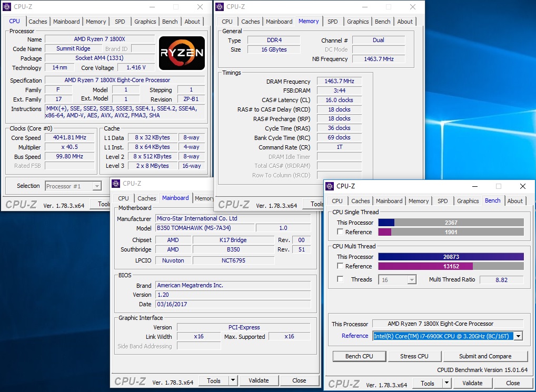Enable the Multi Thread Reference checkbox

point(340,266)
